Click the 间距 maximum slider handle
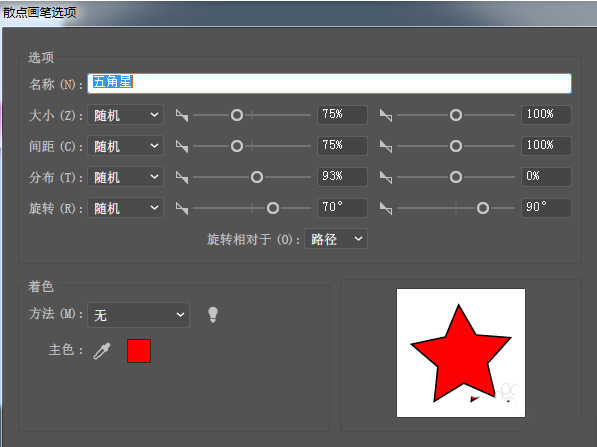This screenshot has height=447, width=597. coord(456,146)
